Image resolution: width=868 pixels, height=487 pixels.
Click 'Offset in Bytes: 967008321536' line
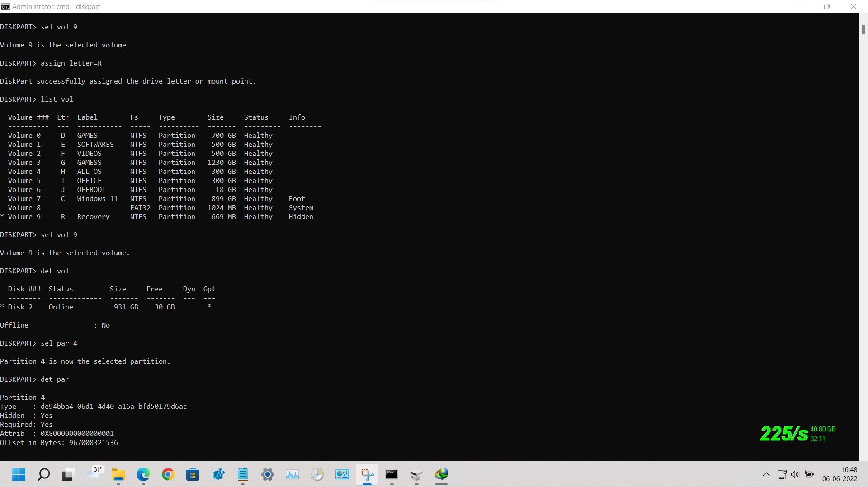pos(59,443)
